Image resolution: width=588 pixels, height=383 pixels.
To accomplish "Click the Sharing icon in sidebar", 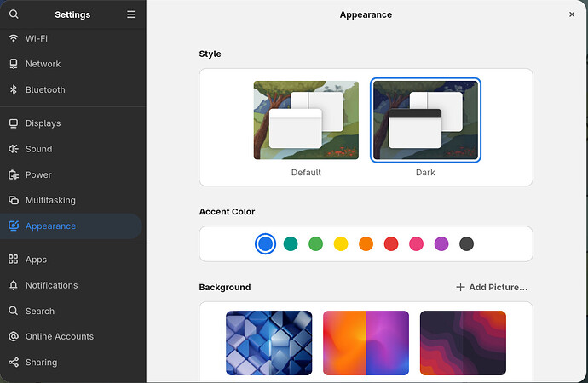I will point(14,362).
